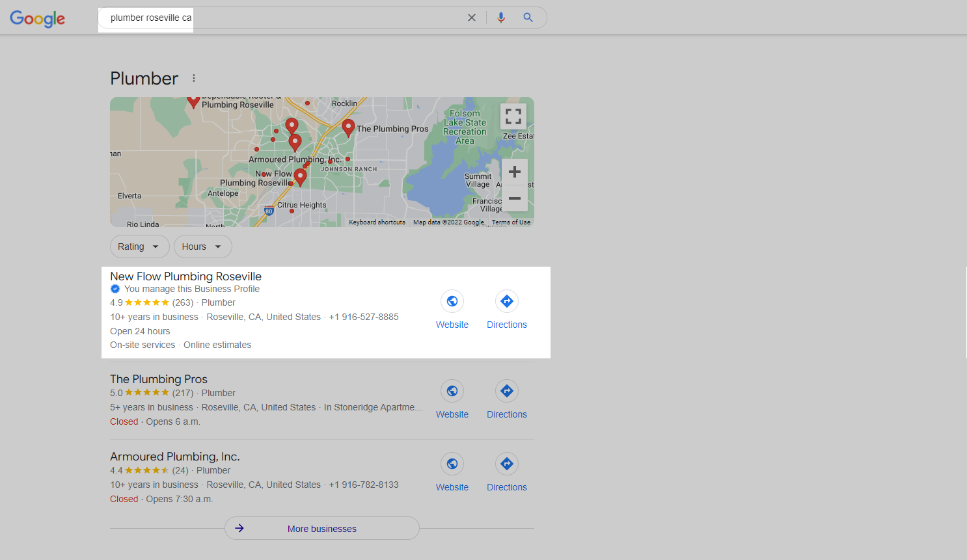Click the verified badge beside You manage this Business Profile
The height and width of the screenshot is (560, 967).
pos(115,289)
